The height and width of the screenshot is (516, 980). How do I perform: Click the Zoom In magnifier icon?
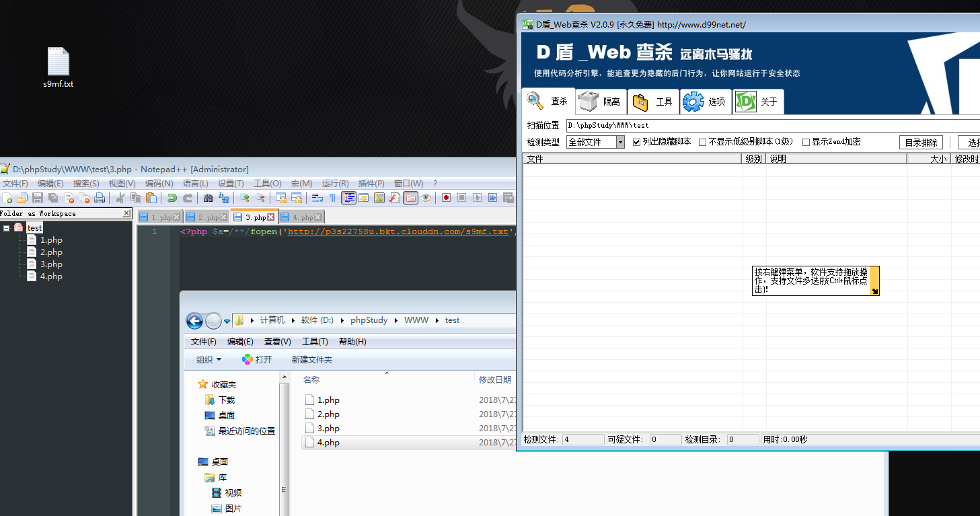pyautogui.click(x=245, y=198)
